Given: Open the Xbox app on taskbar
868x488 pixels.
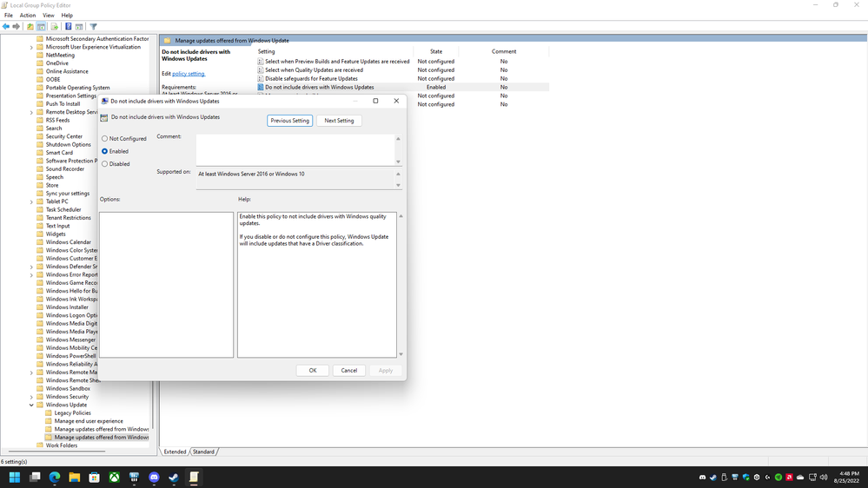Looking at the screenshot, I should tap(114, 477).
